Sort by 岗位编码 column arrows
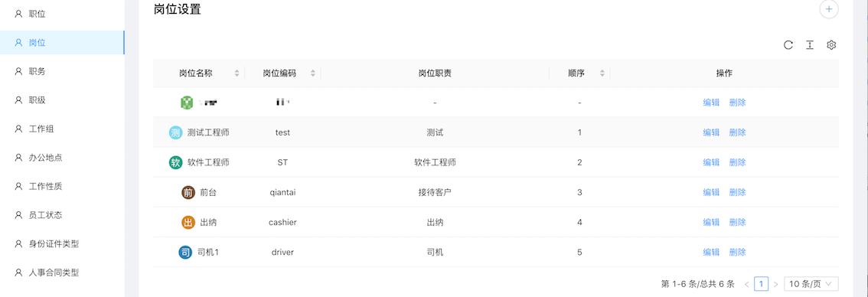Viewport: 868px width, 297px height. coord(313,73)
